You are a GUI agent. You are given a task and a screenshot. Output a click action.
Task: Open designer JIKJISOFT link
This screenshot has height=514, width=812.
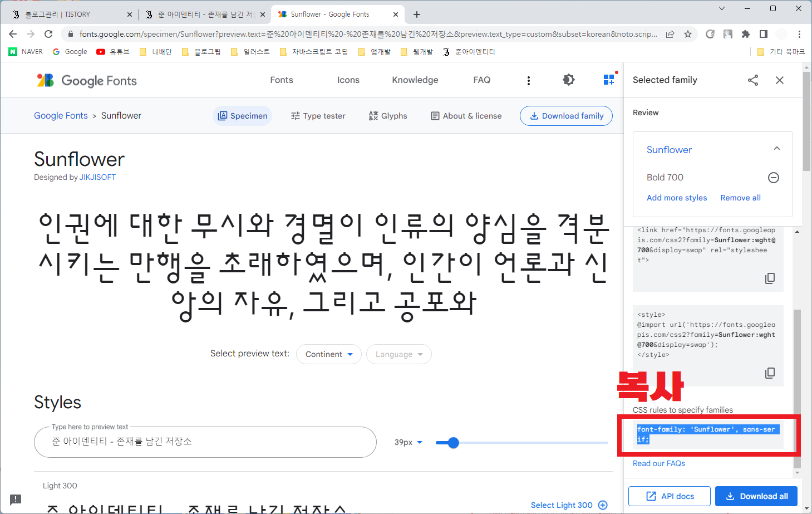pos(97,177)
